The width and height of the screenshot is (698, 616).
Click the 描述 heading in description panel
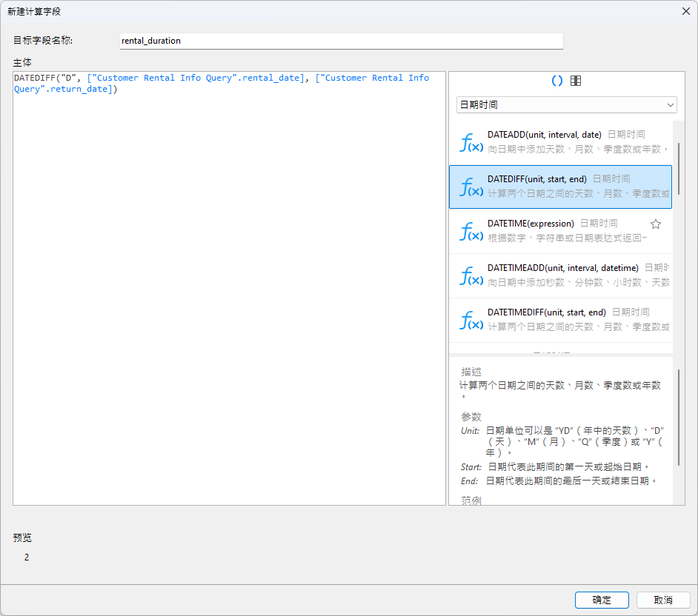click(471, 372)
